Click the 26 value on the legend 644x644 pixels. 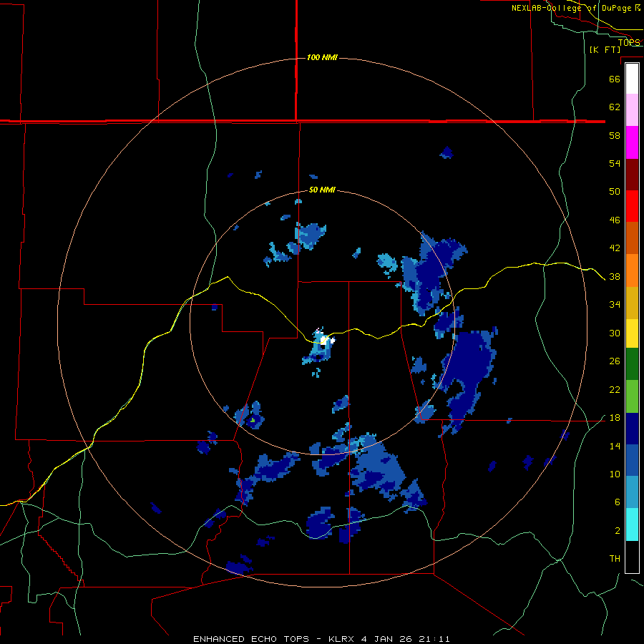pyautogui.click(x=615, y=361)
